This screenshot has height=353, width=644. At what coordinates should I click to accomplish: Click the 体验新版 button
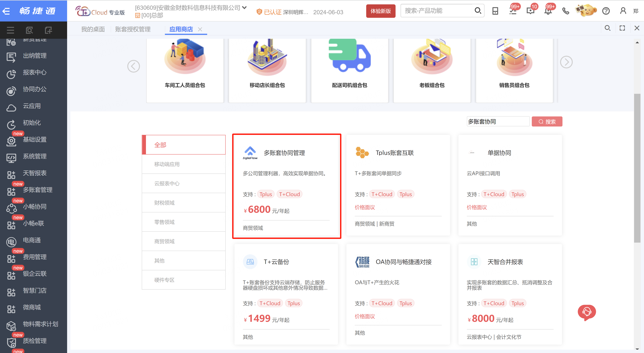tap(380, 11)
